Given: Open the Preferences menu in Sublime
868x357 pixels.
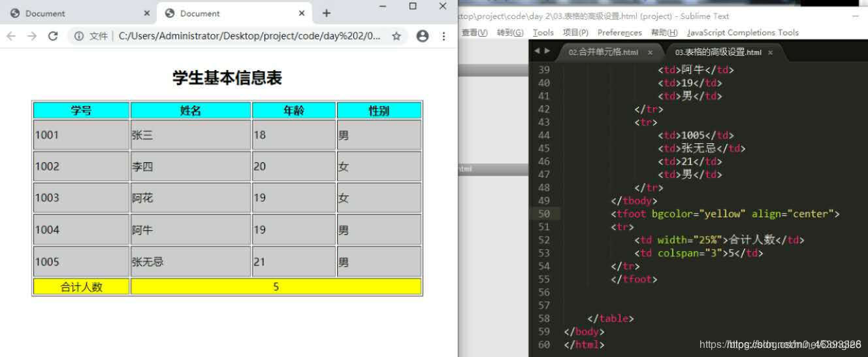Looking at the screenshot, I should (620, 33).
